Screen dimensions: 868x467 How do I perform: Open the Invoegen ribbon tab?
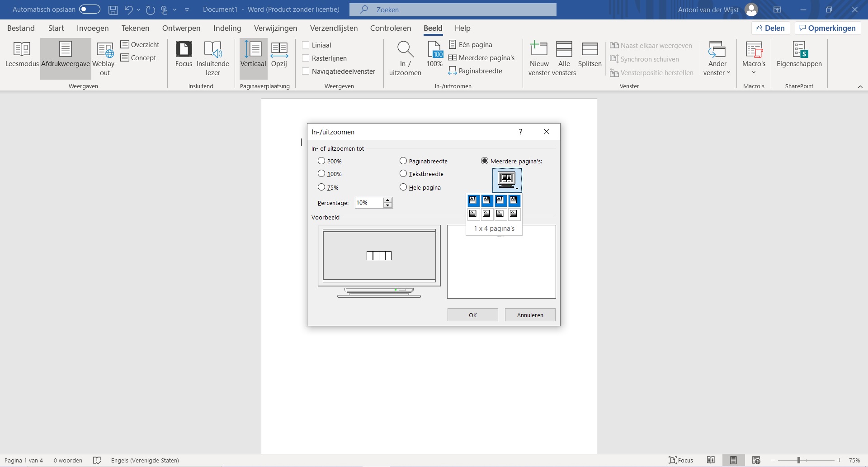pyautogui.click(x=93, y=28)
